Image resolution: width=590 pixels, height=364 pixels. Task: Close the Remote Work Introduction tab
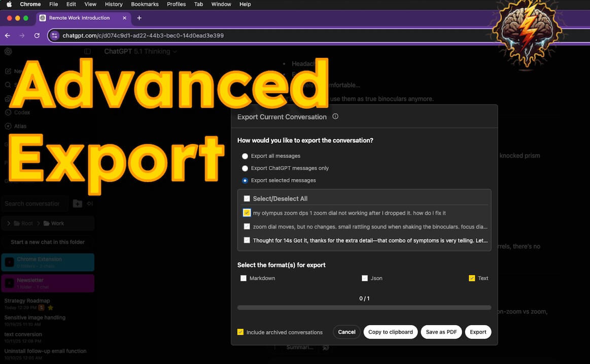point(125,18)
